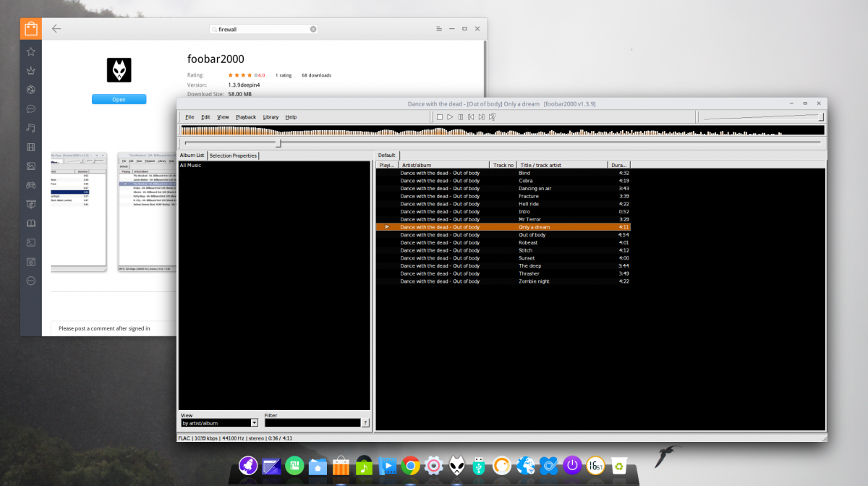Viewport: 868px width, 486px height.
Task: Open the crown rankings in store sidebar
Action: 30,71
